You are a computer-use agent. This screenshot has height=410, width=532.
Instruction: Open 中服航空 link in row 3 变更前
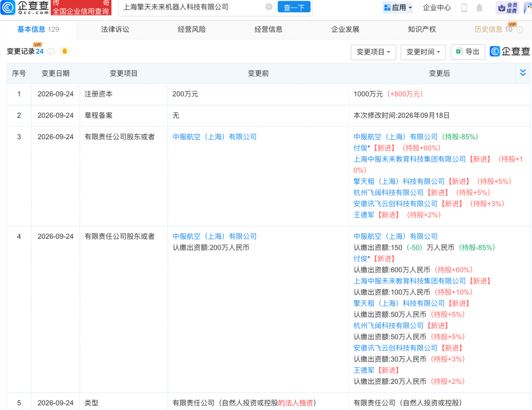tap(214, 137)
